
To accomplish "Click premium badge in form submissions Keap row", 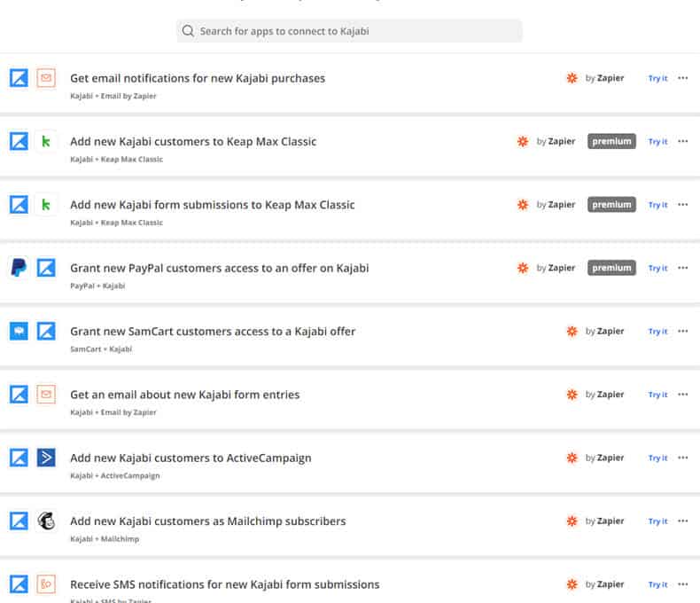I will pos(611,205).
